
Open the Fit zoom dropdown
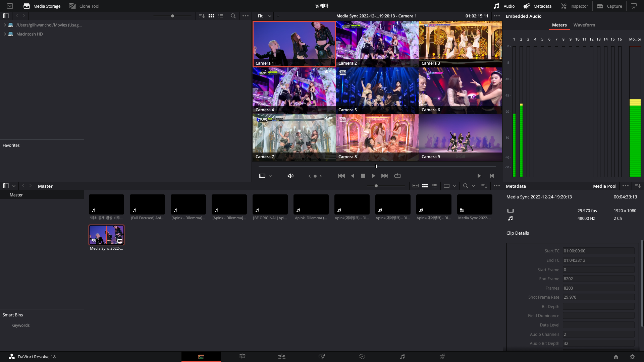[x=264, y=16]
